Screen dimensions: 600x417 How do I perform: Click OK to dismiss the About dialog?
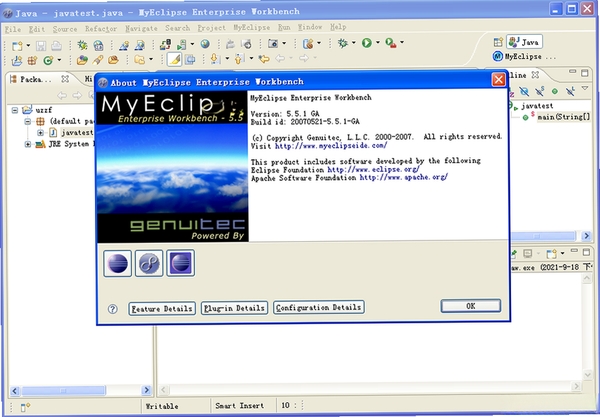(x=471, y=306)
